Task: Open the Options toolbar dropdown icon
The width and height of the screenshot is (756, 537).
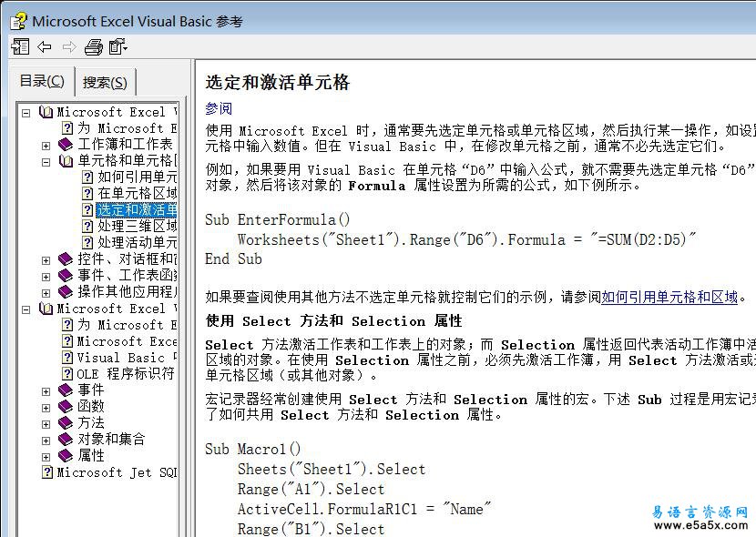Action: coord(117,46)
